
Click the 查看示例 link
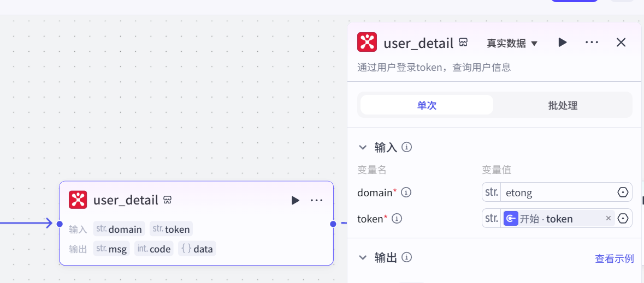click(x=614, y=258)
